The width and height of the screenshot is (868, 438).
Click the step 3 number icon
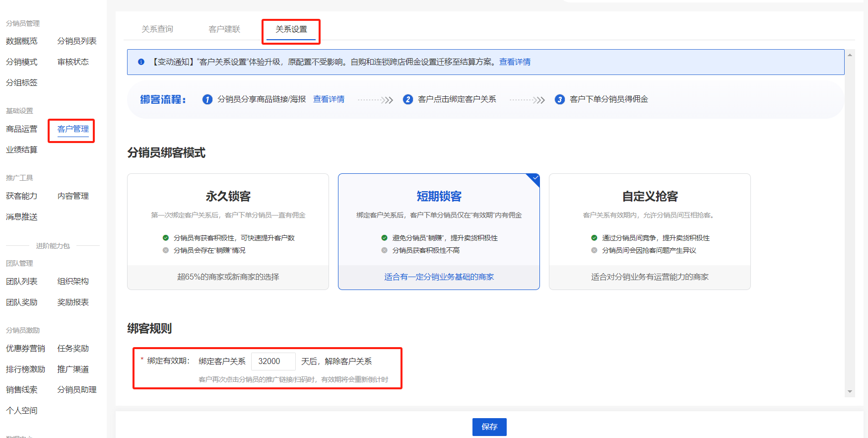(560, 100)
